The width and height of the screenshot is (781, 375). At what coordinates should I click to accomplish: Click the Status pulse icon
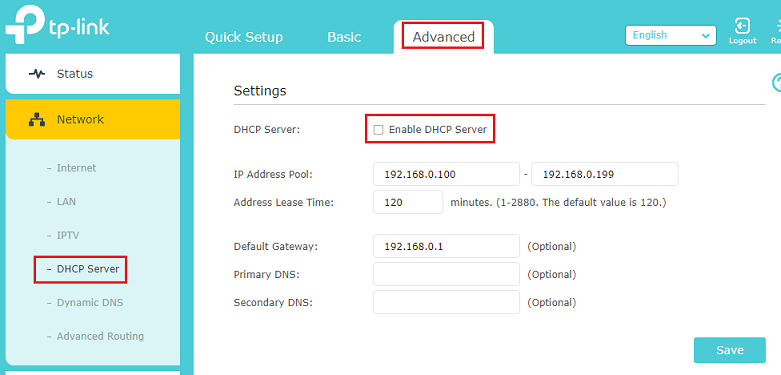click(37, 74)
